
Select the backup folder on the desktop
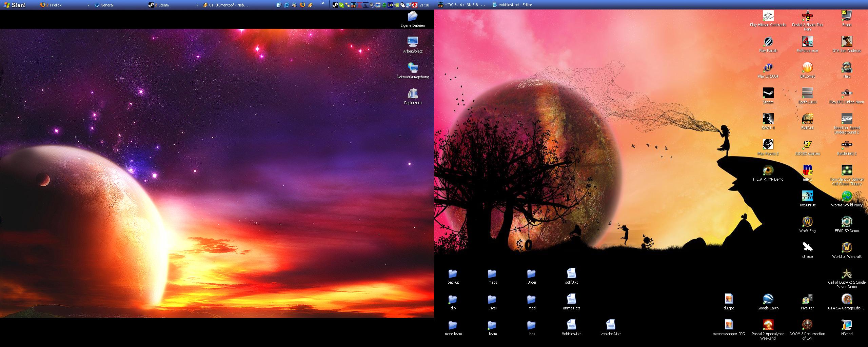point(453,274)
